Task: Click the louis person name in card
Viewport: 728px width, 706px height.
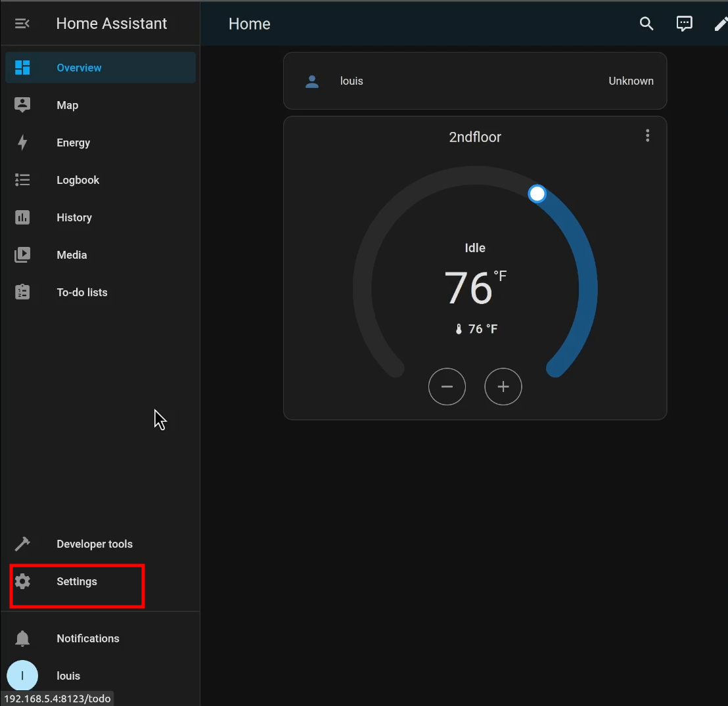Action: tap(352, 81)
